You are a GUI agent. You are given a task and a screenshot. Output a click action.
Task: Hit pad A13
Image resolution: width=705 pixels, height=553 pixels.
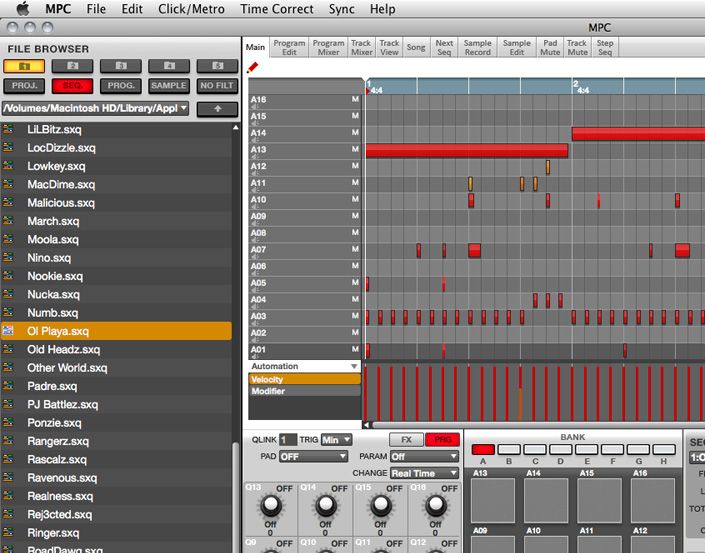[x=493, y=500]
